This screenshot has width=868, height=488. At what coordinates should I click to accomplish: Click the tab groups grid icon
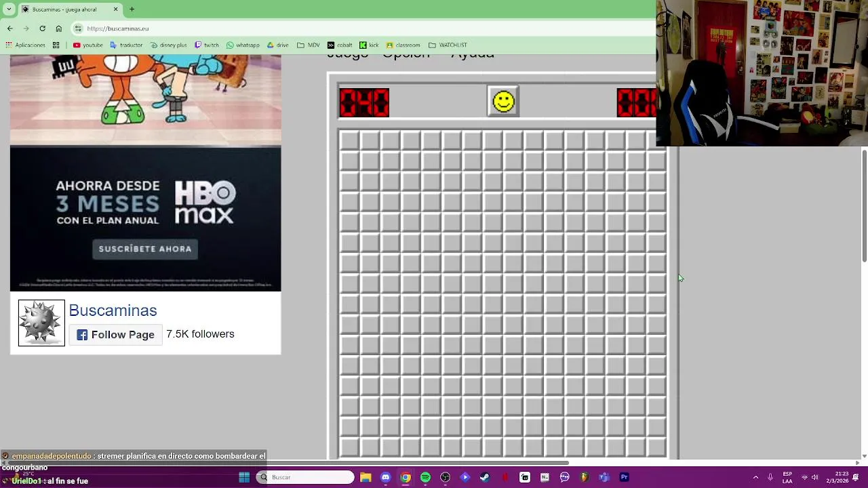pyautogui.click(x=56, y=45)
